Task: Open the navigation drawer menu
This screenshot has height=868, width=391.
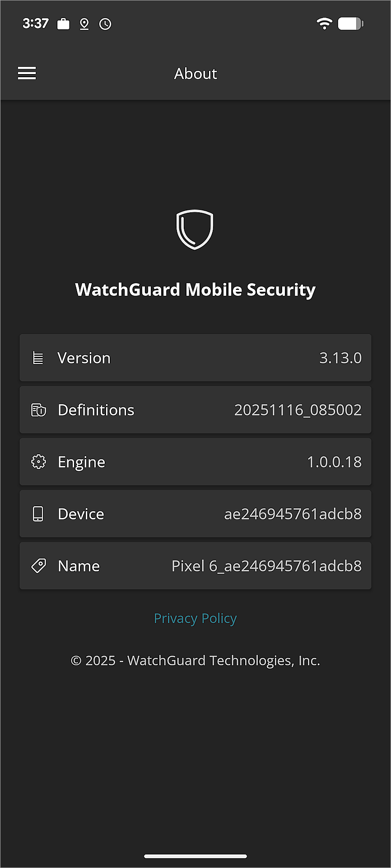Action: pyautogui.click(x=27, y=73)
